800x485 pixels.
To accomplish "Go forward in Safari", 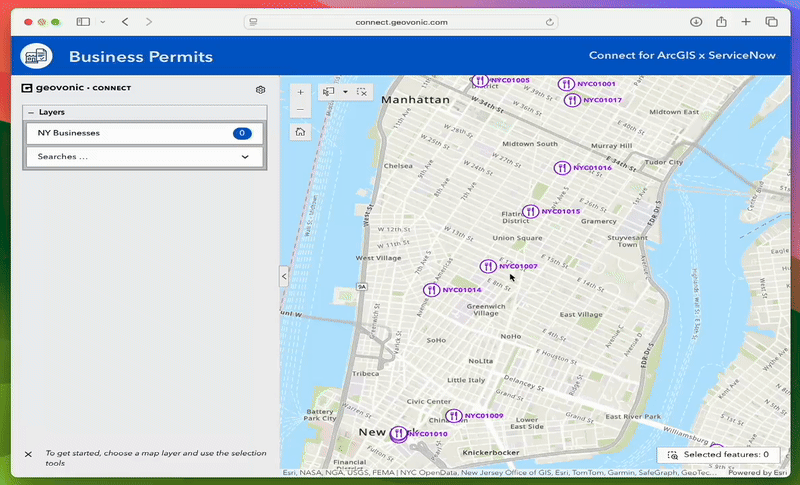I will (x=148, y=22).
